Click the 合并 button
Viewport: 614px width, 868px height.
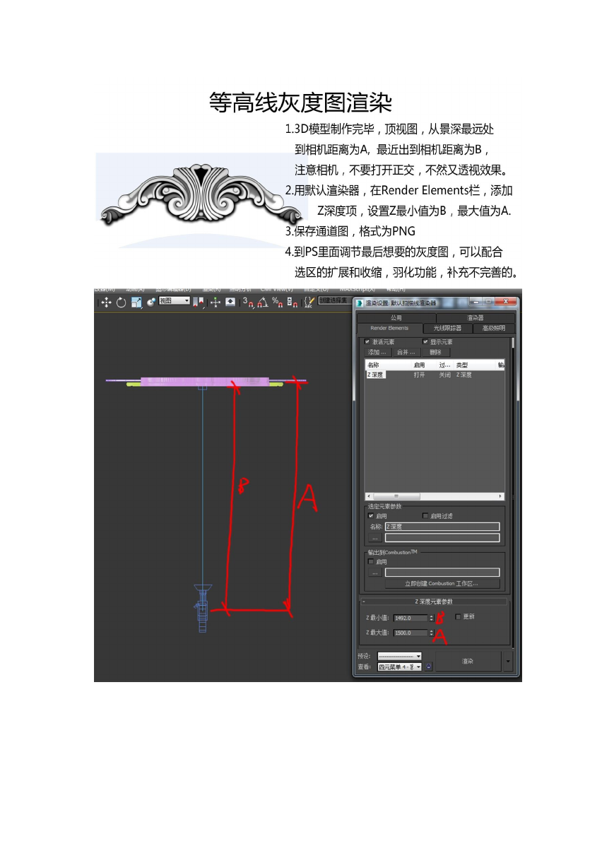pyautogui.click(x=406, y=352)
